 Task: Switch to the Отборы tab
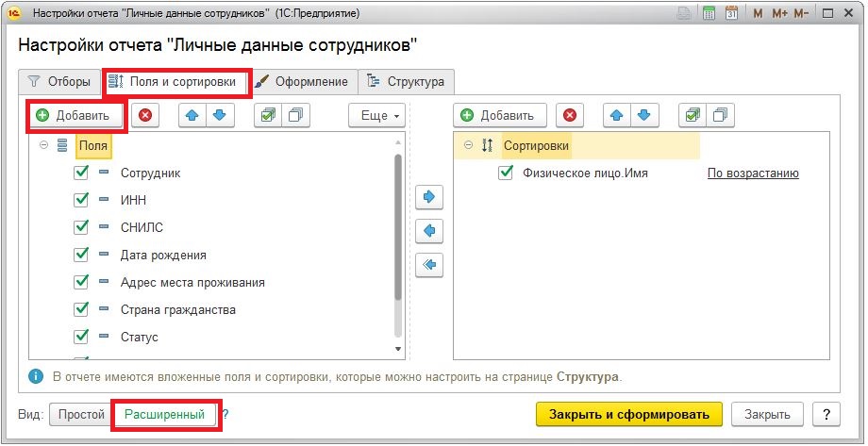pyautogui.click(x=59, y=82)
